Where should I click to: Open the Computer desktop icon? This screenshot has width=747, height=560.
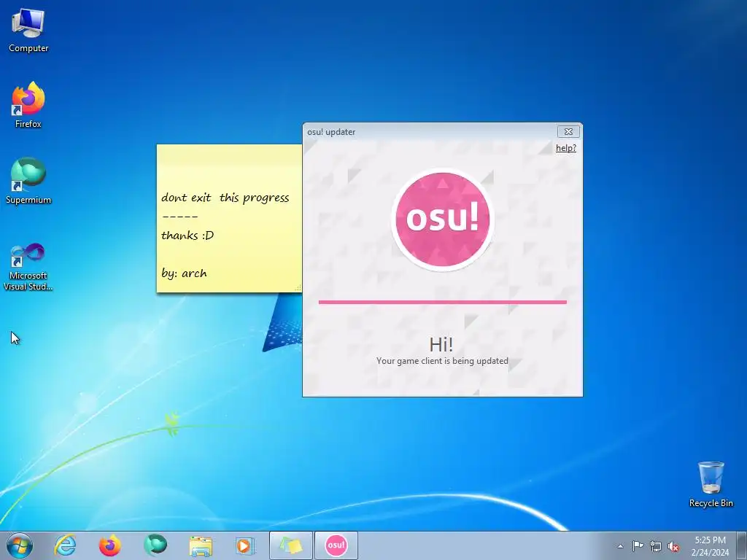click(x=28, y=31)
